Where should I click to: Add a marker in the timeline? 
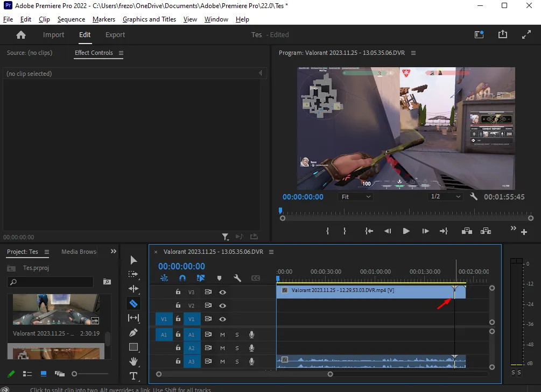click(219, 278)
